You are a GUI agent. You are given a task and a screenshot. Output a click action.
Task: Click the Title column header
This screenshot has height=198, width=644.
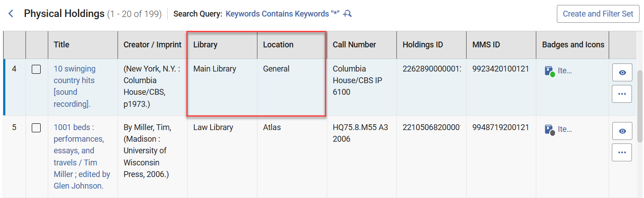coord(83,45)
